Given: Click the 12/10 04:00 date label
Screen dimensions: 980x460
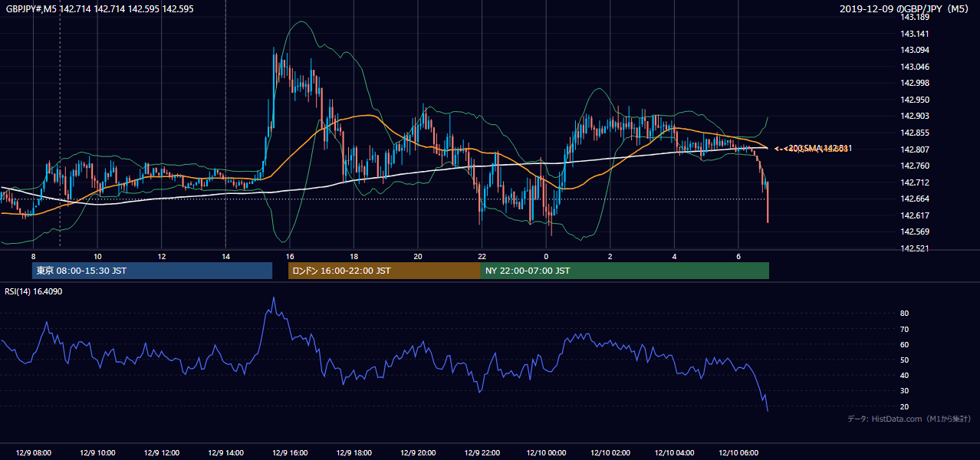Looking at the screenshot, I should click(x=674, y=452).
